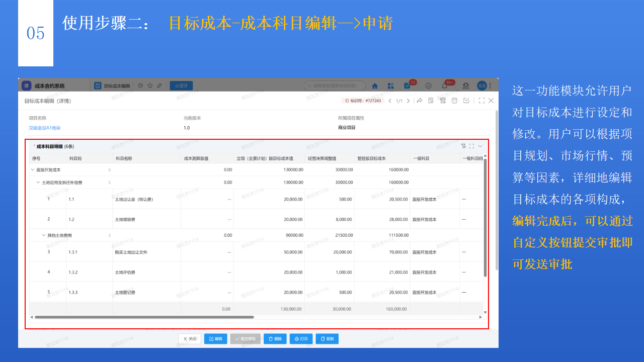
Task: Click the filter icon on 成本科目明细 table
Action: coord(463,146)
